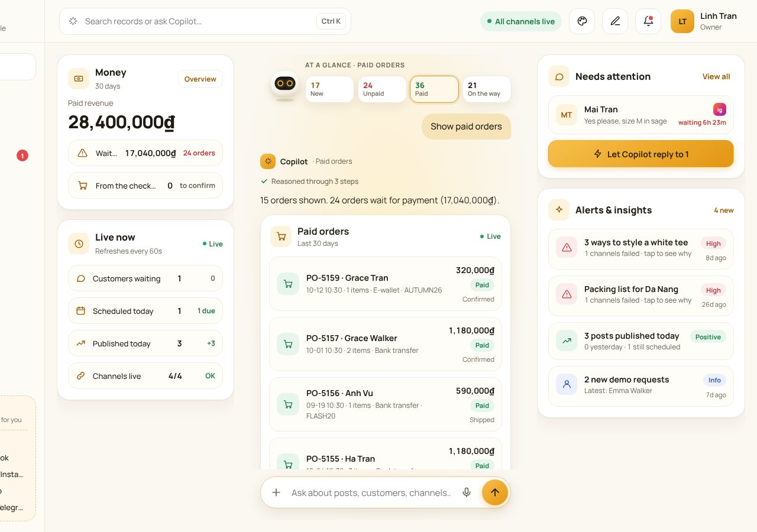The height and width of the screenshot is (532, 757).
Task: Click the Copilot robot avatar
Action: [285, 86]
